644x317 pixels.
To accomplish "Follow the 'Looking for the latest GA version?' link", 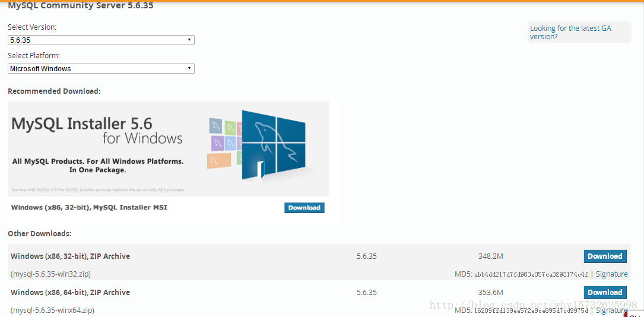I will coord(570,33).
